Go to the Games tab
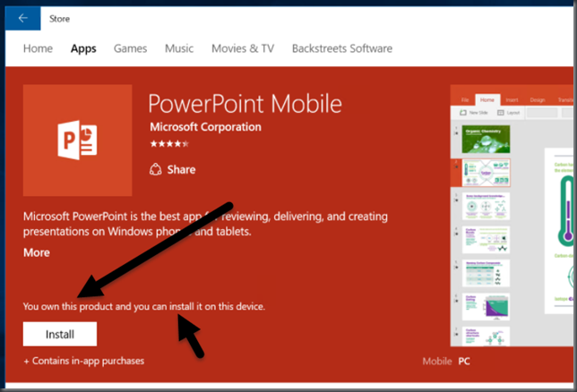The height and width of the screenshot is (392, 577). point(130,48)
